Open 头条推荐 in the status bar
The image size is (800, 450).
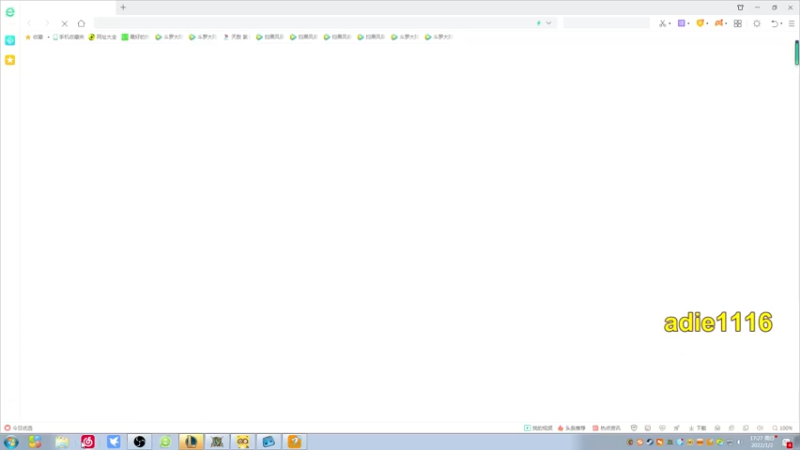tap(571, 428)
